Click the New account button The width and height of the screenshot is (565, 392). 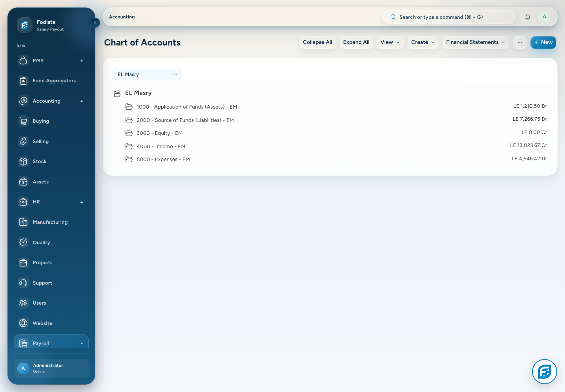tap(543, 42)
